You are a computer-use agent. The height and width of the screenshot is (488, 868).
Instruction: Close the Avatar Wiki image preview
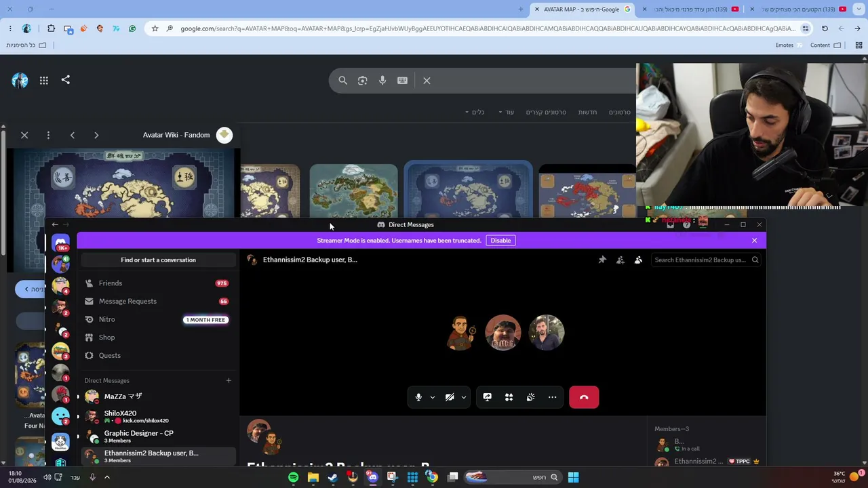(x=24, y=136)
